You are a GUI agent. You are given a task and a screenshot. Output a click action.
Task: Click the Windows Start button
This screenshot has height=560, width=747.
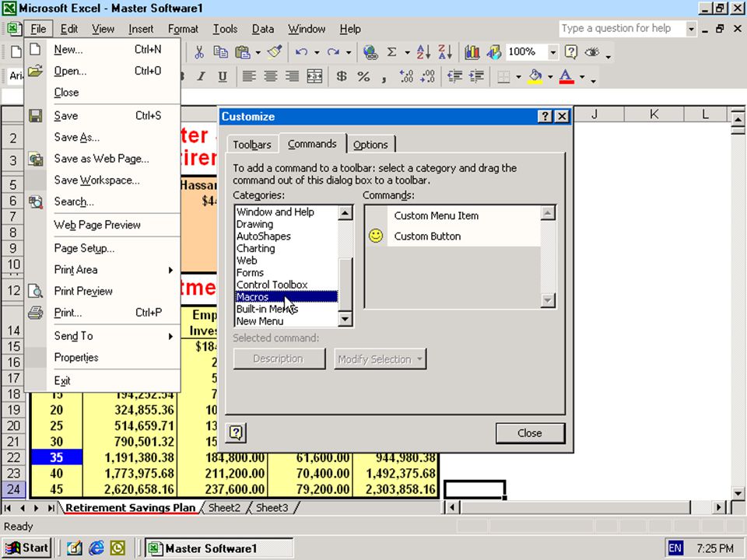point(26,548)
